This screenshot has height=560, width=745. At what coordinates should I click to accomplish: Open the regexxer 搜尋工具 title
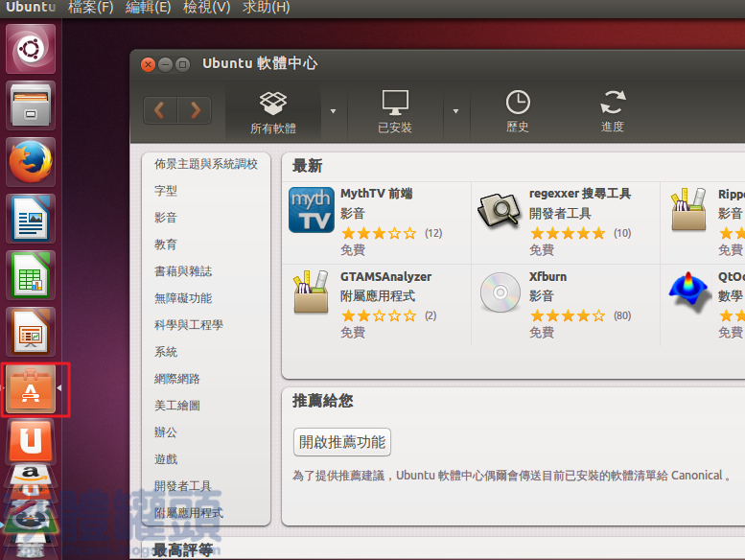click(x=580, y=194)
